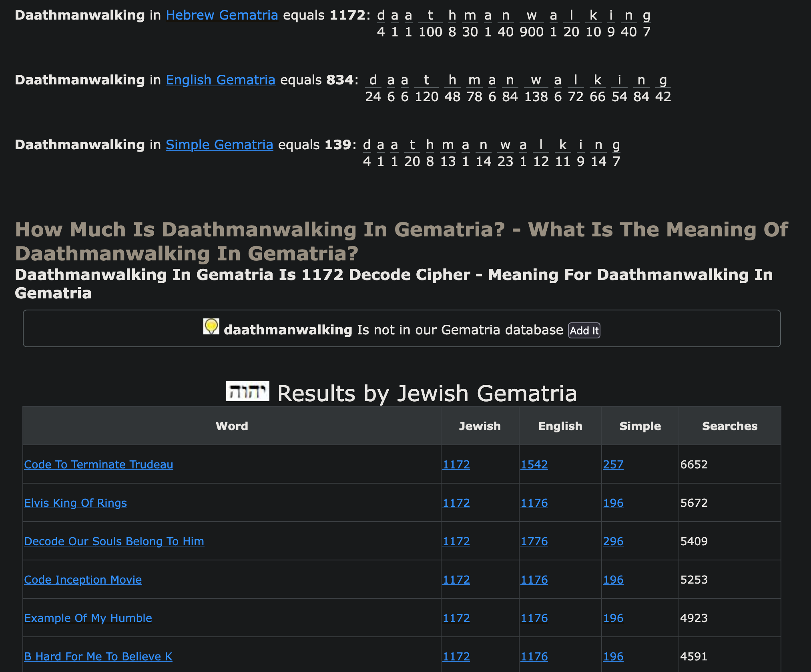
Task: Click Simple 196 in Elvis King row
Action: tap(613, 503)
